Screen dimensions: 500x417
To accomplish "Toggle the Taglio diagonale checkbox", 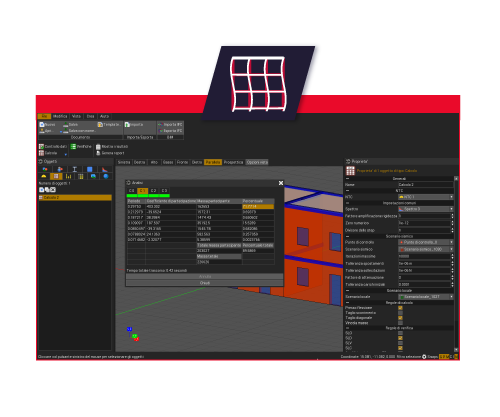I will click(400, 318).
